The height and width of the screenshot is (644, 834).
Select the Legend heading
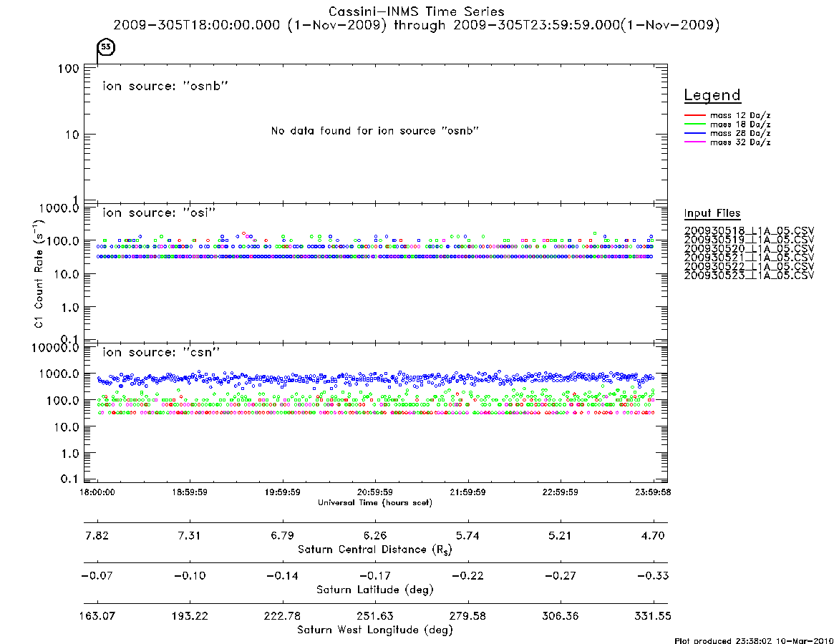(712, 96)
